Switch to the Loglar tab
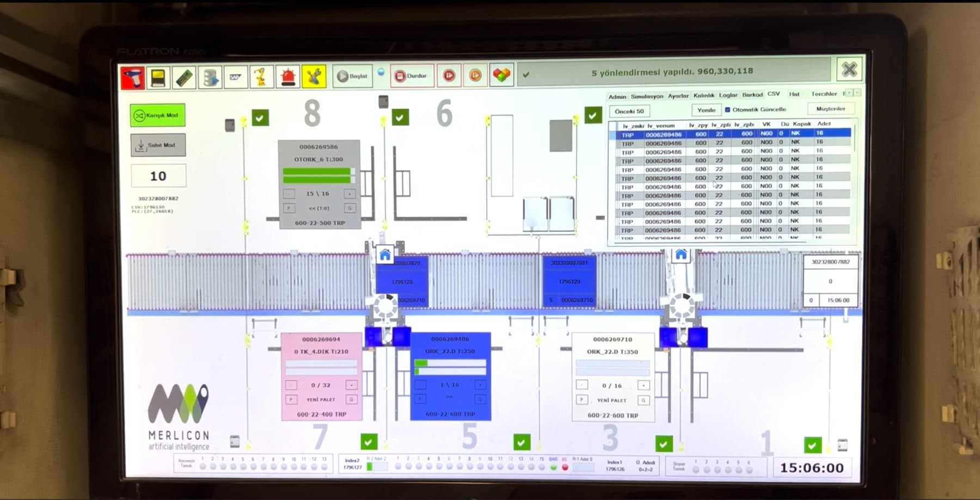 pos(728,95)
